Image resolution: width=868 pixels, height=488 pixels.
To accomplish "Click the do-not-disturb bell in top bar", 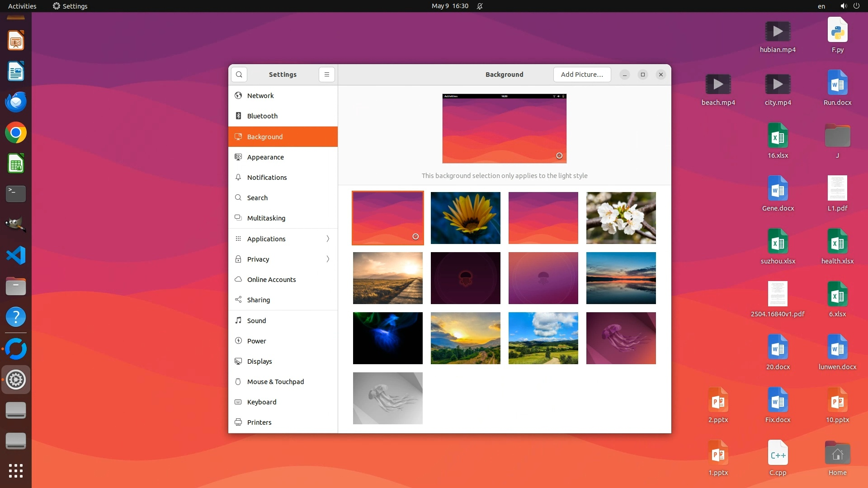I will pyautogui.click(x=480, y=6).
